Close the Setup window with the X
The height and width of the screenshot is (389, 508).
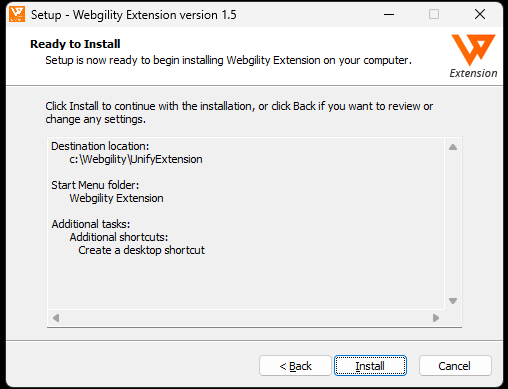(x=480, y=14)
